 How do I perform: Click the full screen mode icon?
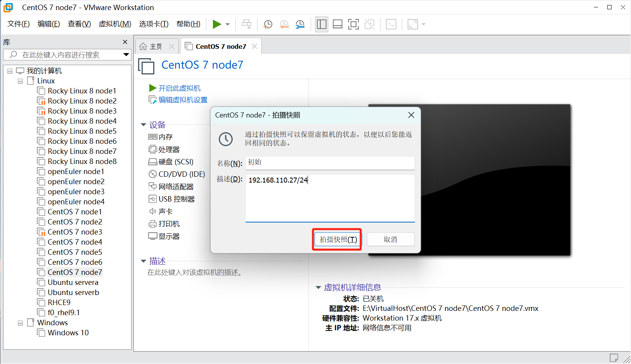(x=353, y=24)
